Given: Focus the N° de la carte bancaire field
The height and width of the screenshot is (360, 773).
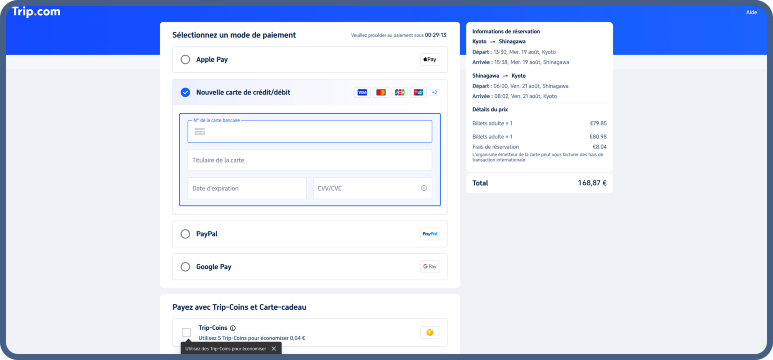Looking at the screenshot, I should coord(310,132).
